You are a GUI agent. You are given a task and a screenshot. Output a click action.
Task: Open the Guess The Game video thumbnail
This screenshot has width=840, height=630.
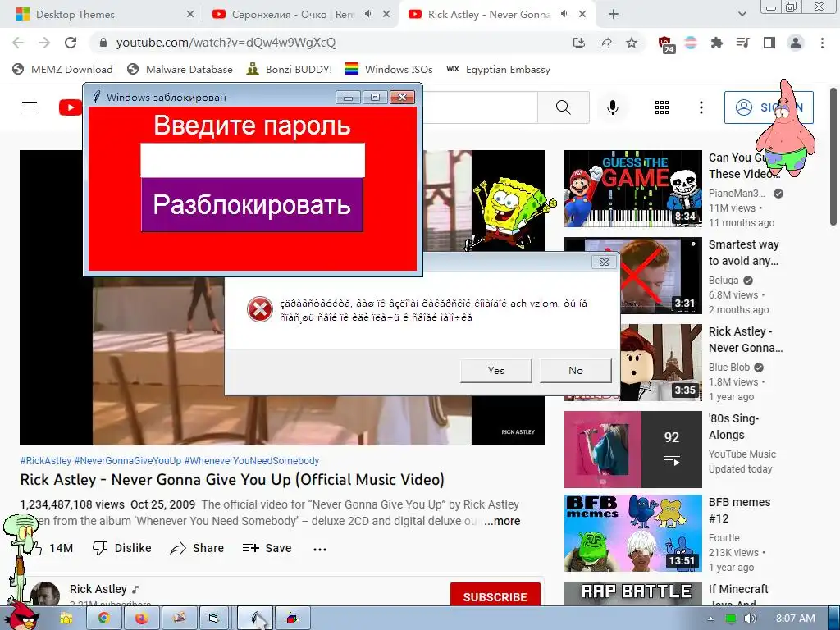point(632,189)
